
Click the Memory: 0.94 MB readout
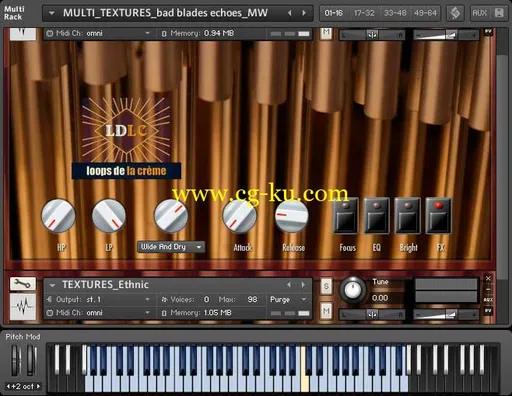point(201,33)
